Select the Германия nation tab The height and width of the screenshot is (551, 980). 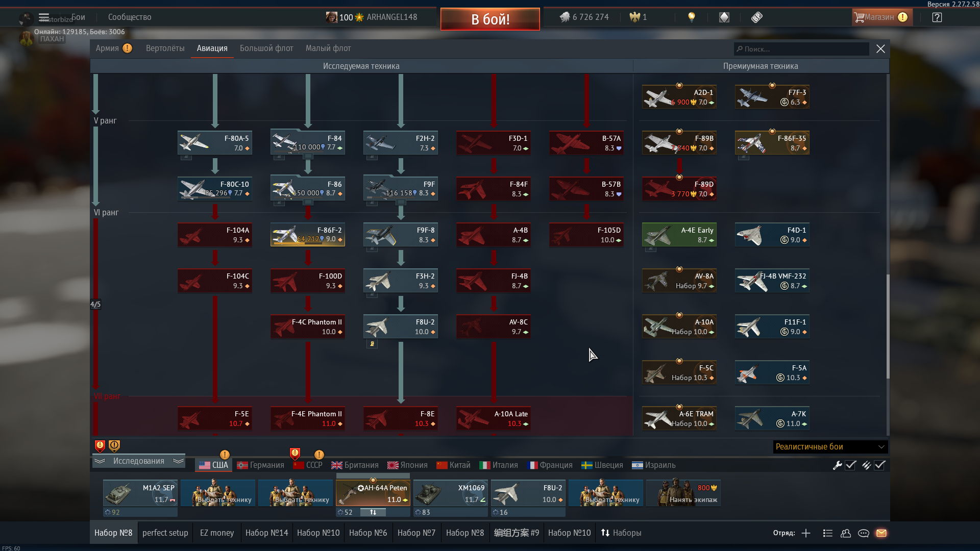click(x=260, y=465)
